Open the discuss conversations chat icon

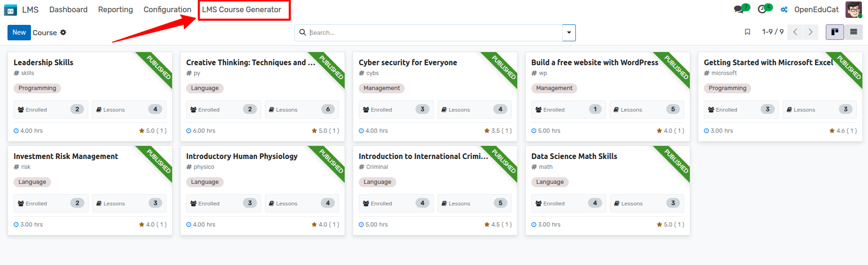739,9
